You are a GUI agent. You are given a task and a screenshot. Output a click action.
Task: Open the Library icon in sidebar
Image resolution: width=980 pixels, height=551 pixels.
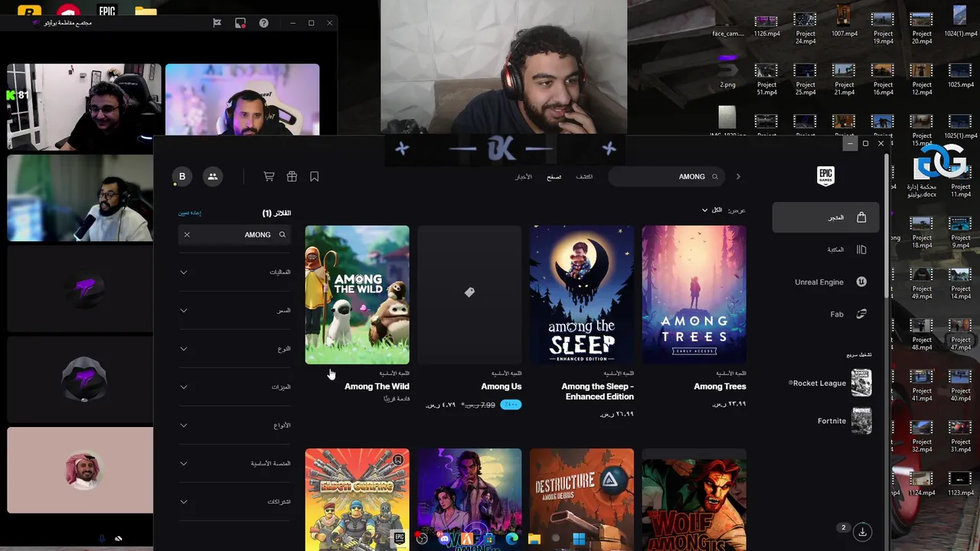861,249
